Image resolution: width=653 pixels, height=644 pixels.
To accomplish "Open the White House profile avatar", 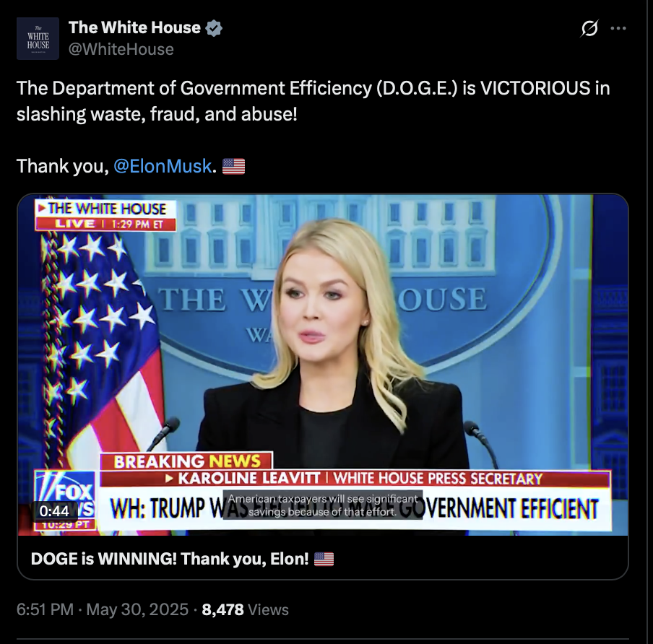I will pos(38,38).
